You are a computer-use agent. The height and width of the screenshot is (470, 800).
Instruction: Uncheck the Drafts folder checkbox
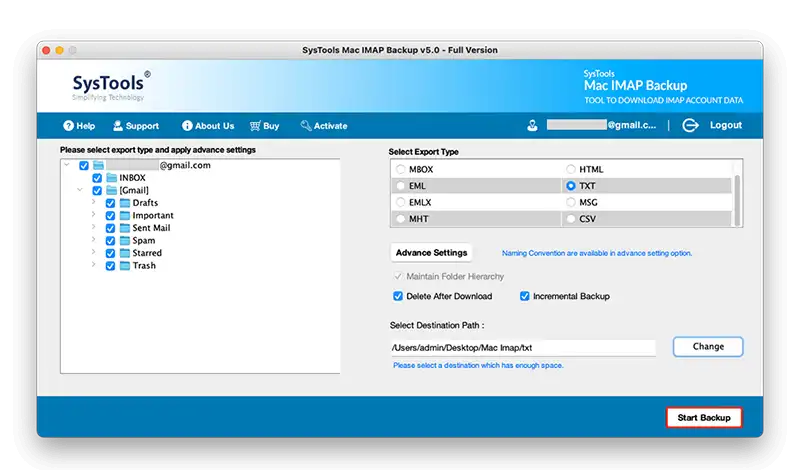110,203
